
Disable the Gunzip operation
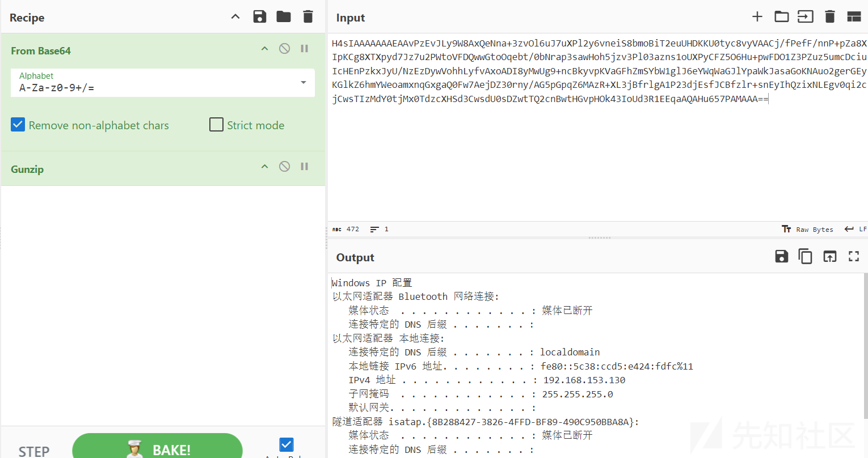point(285,167)
